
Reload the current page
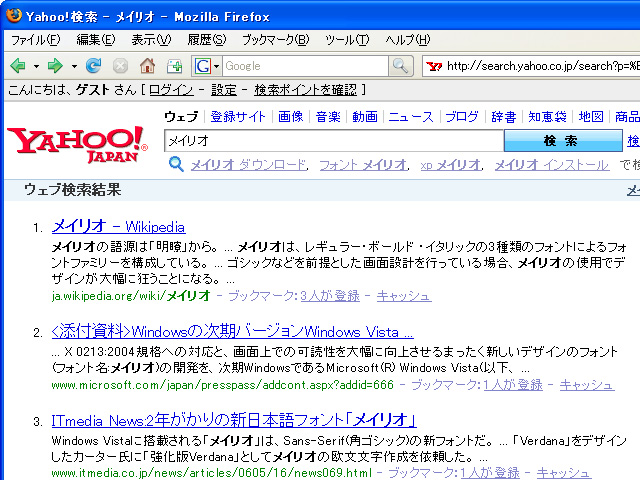[x=94, y=66]
